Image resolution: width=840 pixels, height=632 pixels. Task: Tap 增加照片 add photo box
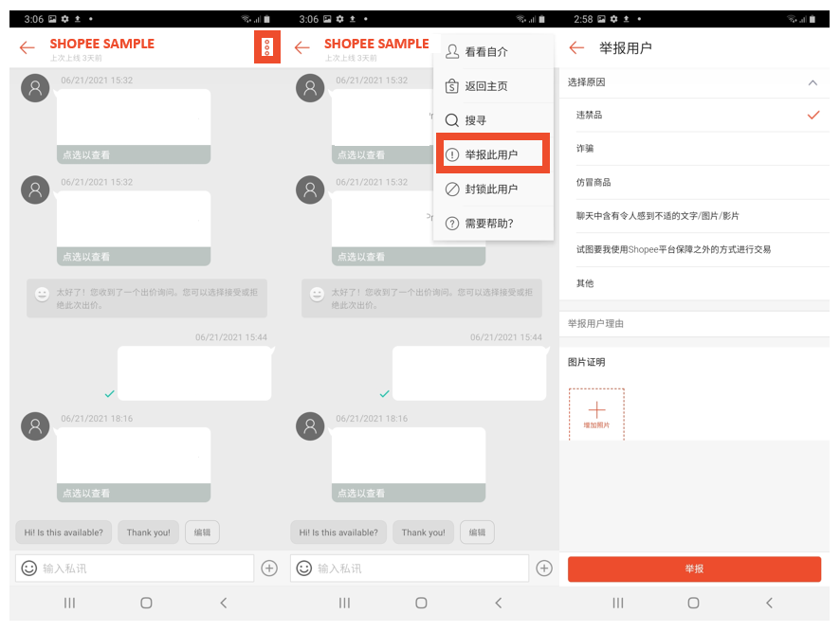[596, 415]
